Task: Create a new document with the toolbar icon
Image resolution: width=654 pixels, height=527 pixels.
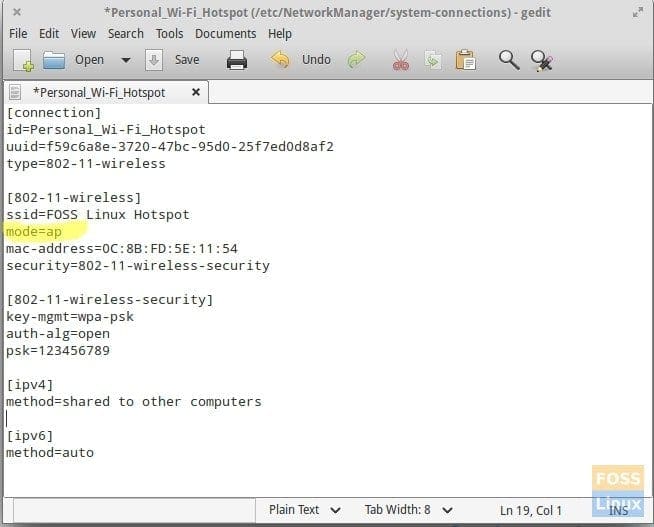Action: tap(23, 60)
